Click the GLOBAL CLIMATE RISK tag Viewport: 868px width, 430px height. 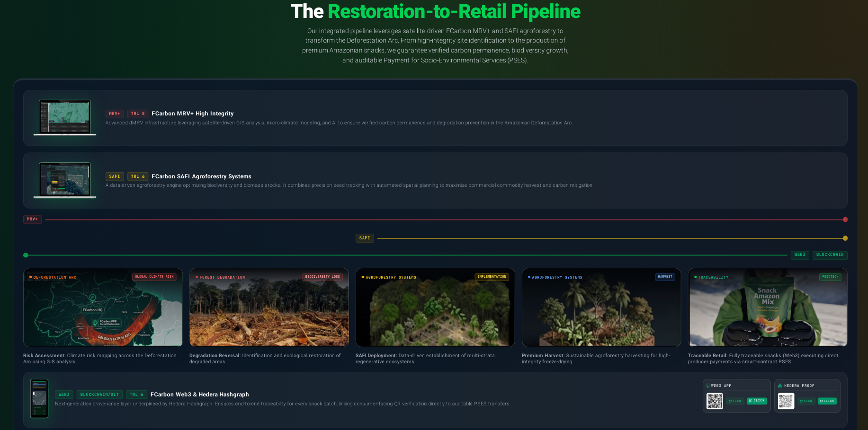154,277
